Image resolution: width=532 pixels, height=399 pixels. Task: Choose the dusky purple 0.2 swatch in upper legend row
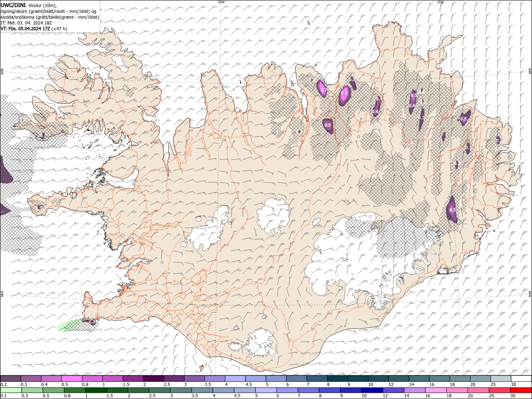[x=11, y=379]
